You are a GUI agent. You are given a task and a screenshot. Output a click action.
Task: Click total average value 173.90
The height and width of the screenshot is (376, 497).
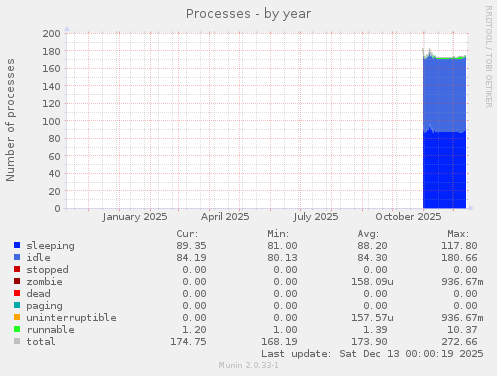click(369, 342)
